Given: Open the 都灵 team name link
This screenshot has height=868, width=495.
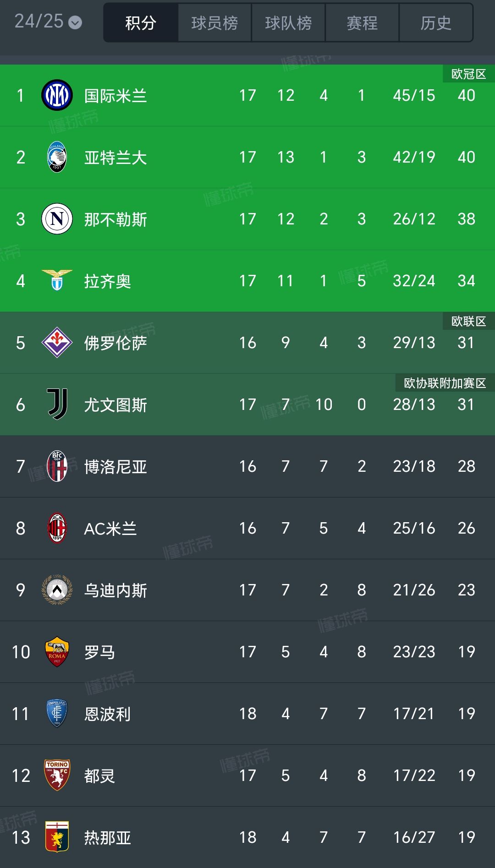Looking at the screenshot, I should click(99, 776).
